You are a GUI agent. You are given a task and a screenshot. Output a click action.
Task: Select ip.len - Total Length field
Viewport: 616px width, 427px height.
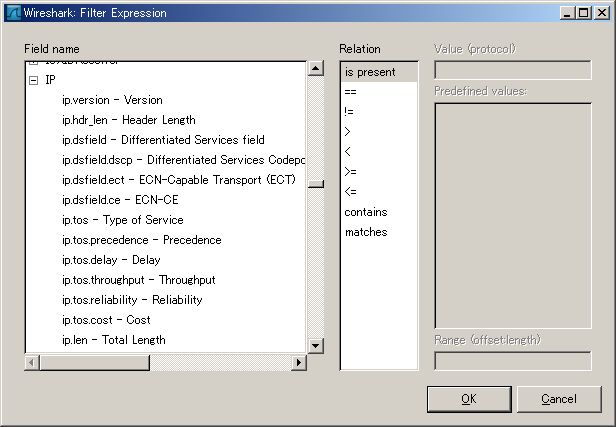click(114, 340)
